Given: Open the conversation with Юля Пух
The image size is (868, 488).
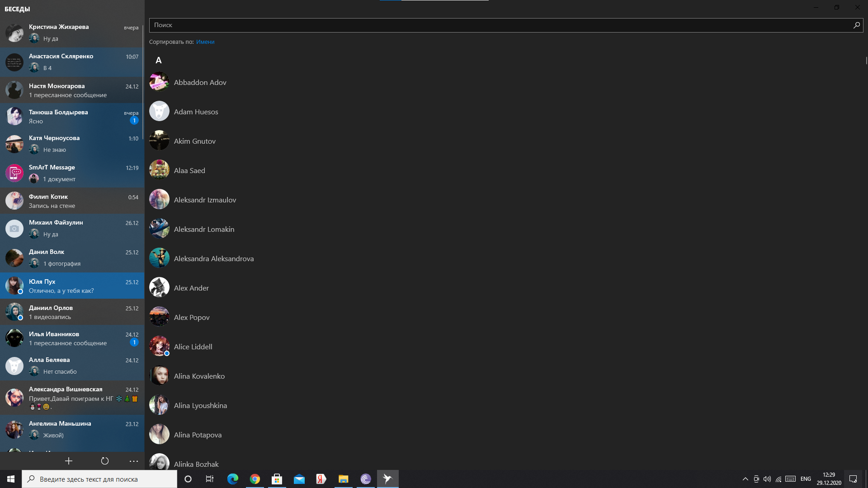Looking at the screenshot, I should click(72, 286).
